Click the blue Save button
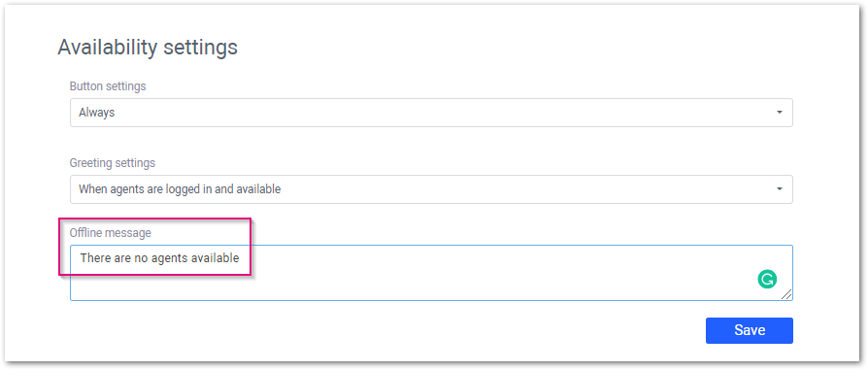This screenshot has height=370, width=868. coord(749,331)
